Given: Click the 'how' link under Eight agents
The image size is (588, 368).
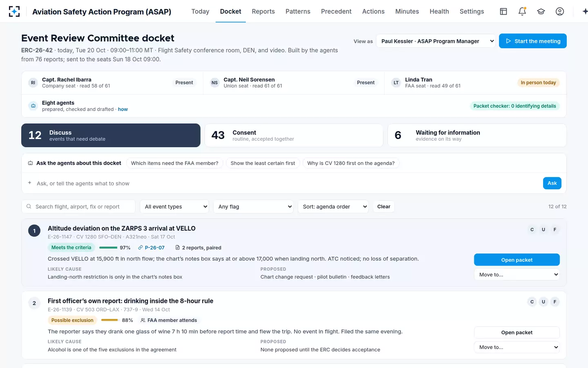Looking at the screenshot, I should point(123,109).
